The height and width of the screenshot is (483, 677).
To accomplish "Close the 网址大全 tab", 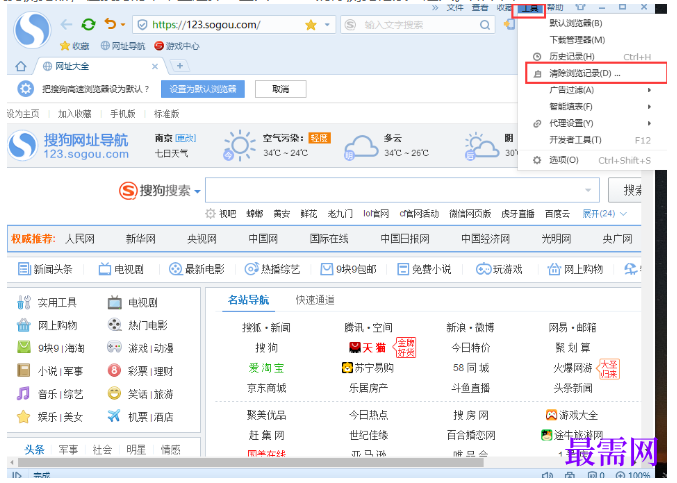I will (x=155, y=66).
